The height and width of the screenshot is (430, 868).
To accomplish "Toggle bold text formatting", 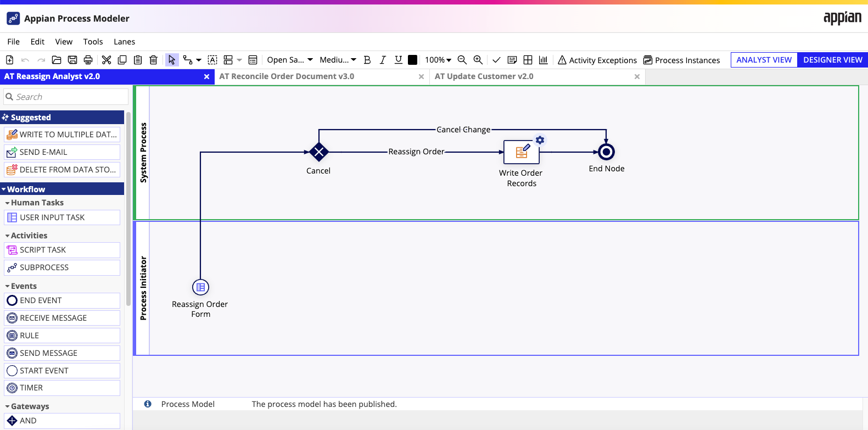I will coord(367,60).
